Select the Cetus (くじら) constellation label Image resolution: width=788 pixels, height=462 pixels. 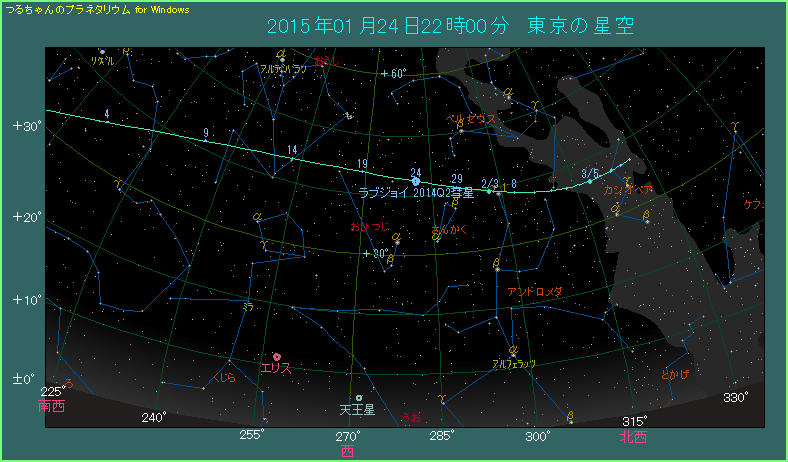[225, 377]
